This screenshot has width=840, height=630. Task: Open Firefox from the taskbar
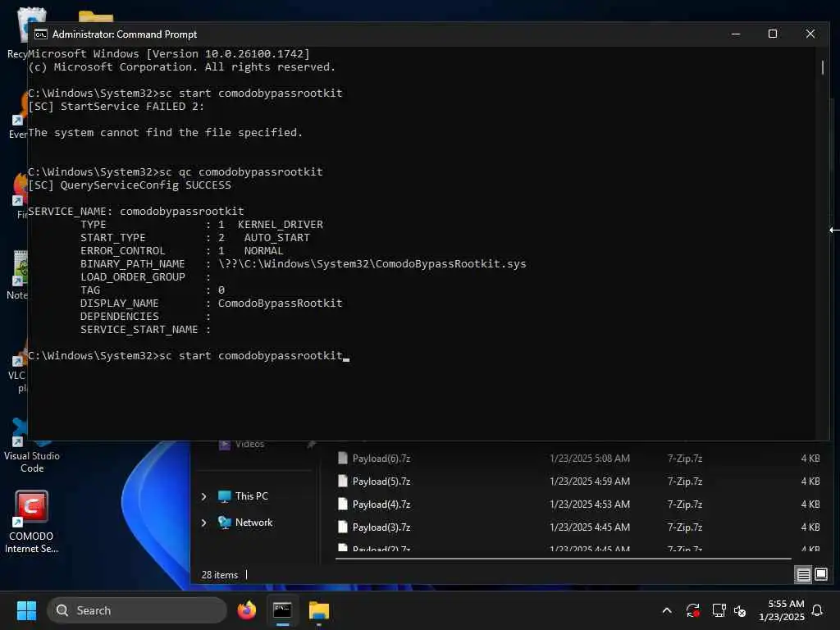point(246,610)
